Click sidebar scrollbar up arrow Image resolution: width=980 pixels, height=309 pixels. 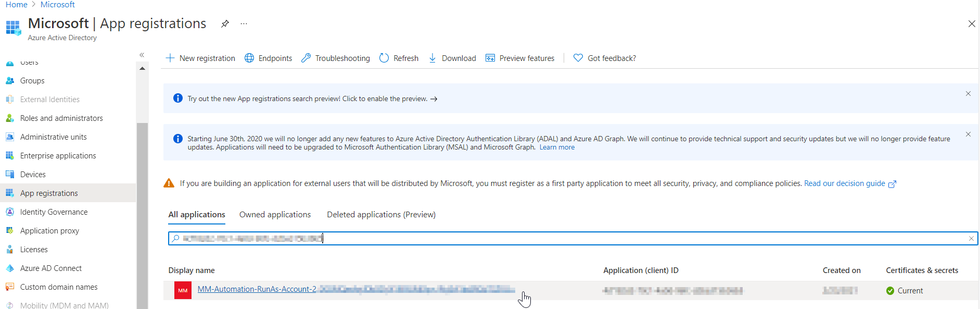(x=142, y=68)
